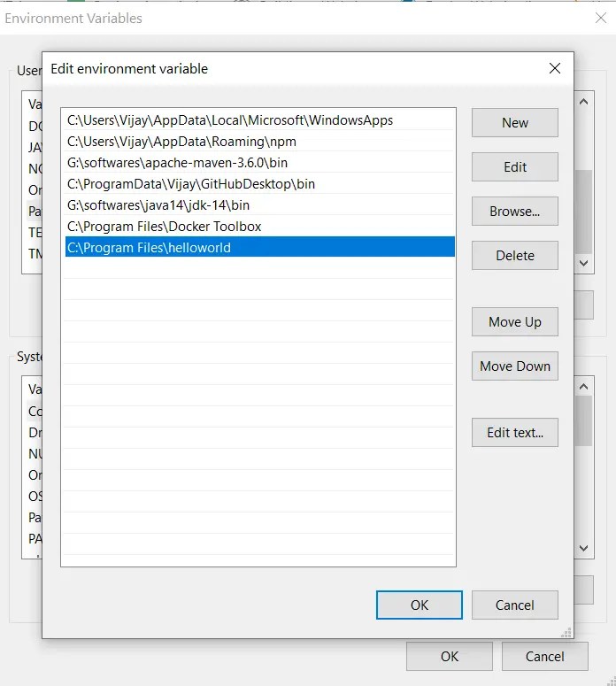Image resolution: width=616 pixels, height=686 pixels.
Task: Select the apache-maven-3.6.0\bin entry
Action: [178, 163]
